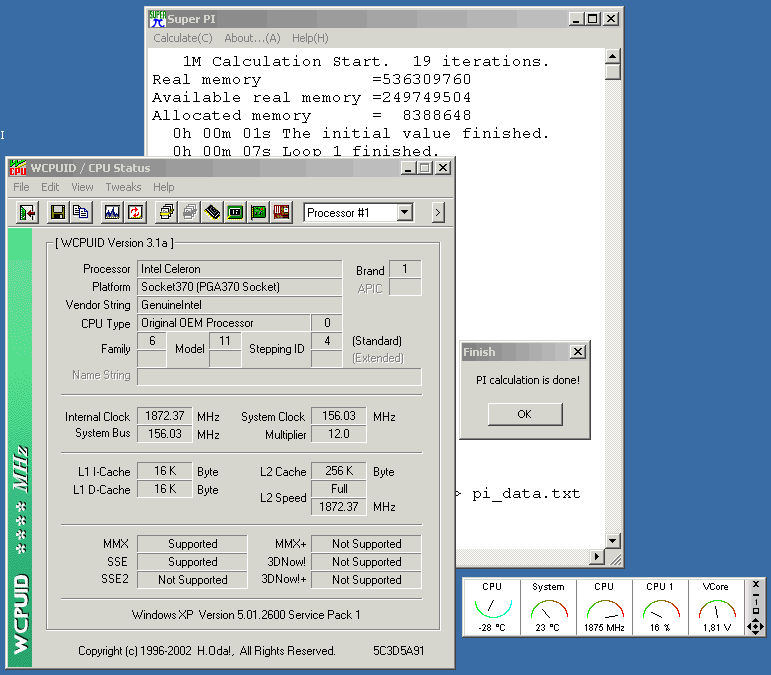The width and height of the screenshot is (771, 675).
Task: Click the System temperature gauge
Action: (548, 608)
